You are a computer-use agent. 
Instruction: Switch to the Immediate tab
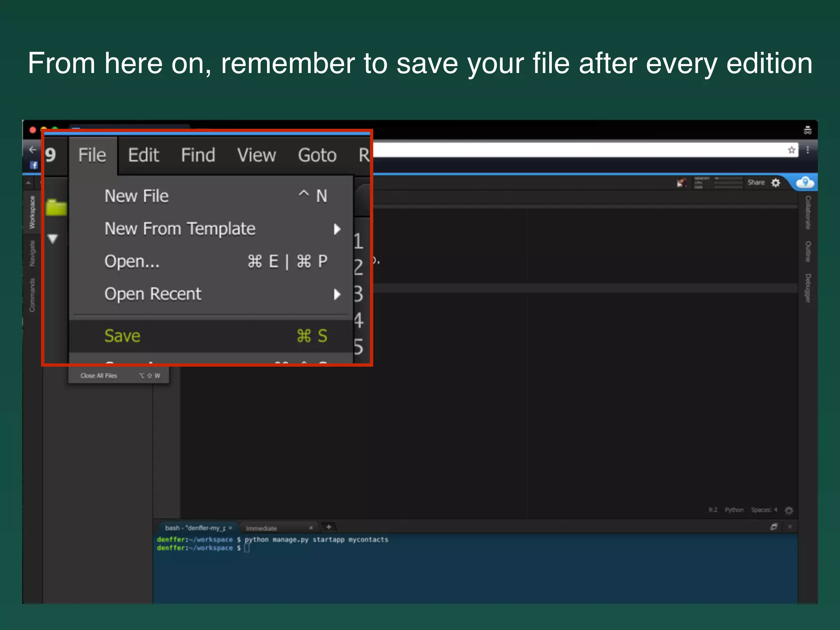(x=261, y=528)
